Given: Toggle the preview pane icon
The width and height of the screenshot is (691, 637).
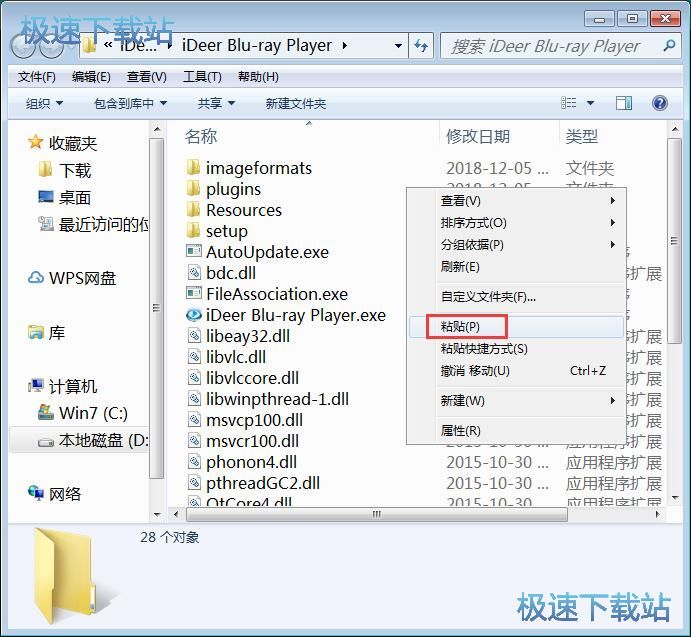Looking at the screenshot, I should (x=624, y=104).
